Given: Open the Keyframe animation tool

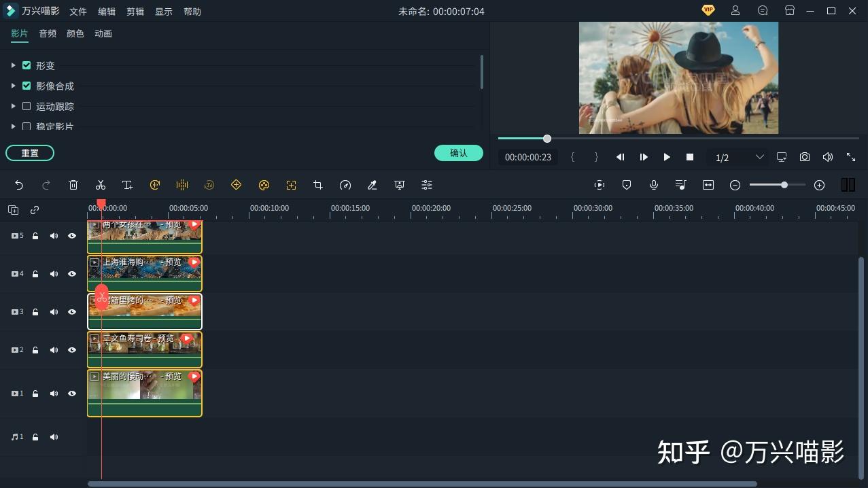Looking at the screenshot, I should (236, 184).
